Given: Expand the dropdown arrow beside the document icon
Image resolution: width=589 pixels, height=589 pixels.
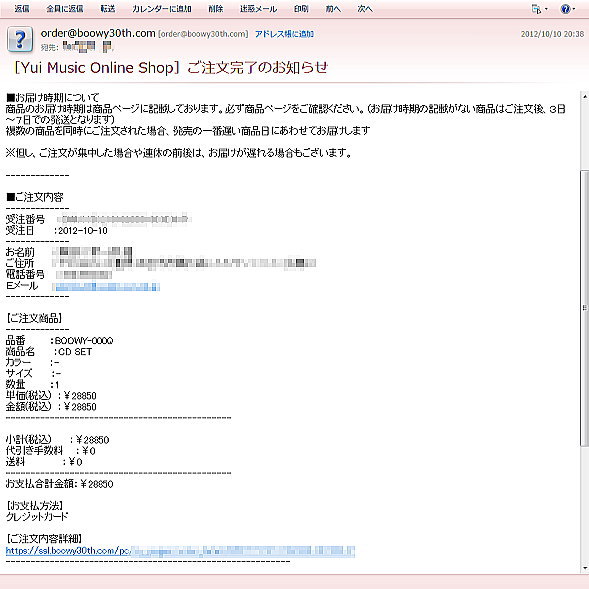Looking at the screenshot, I should click(x=546, y=9).
